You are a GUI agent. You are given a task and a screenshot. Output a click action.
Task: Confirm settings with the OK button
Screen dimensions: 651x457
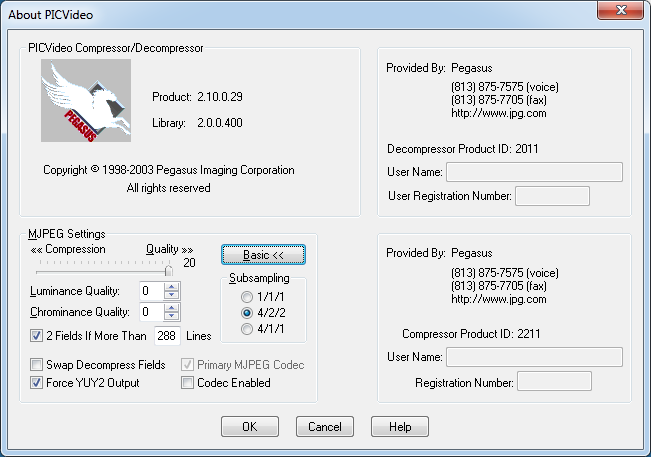(250, 427)
